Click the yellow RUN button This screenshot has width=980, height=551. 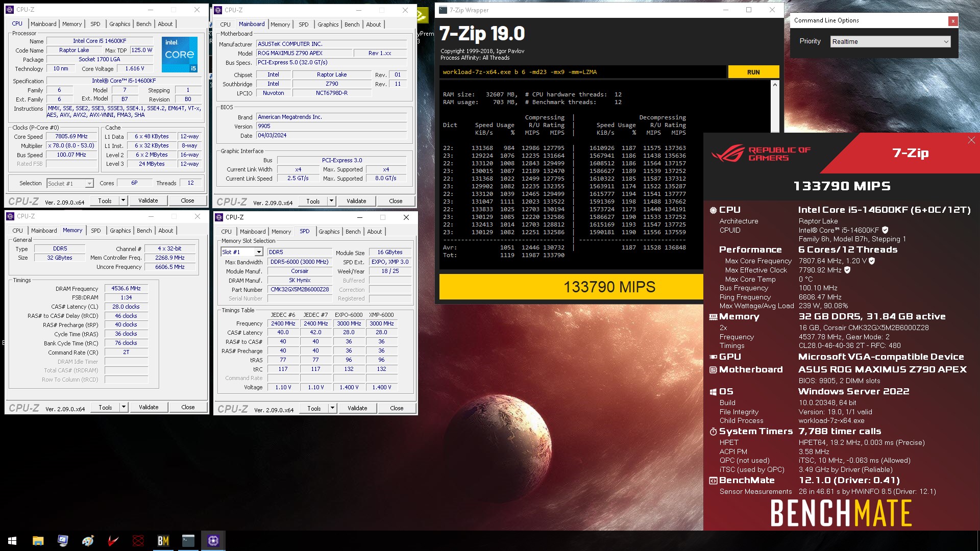(x=753, y=72)
